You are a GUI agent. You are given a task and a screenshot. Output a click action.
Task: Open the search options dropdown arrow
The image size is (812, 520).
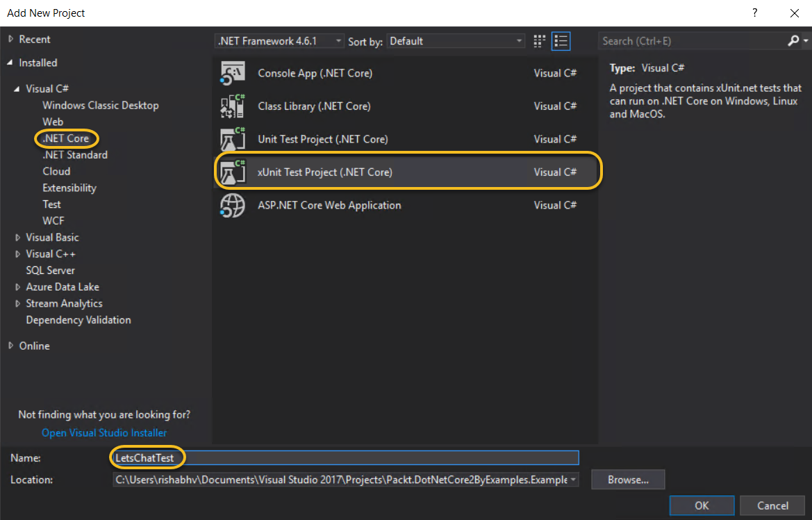(806, 40)
